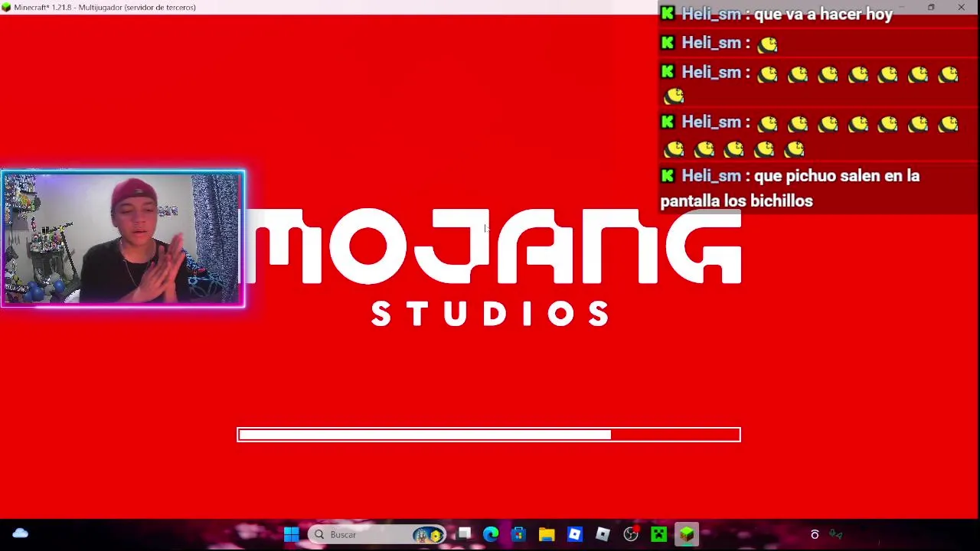Restore down the Minecraft window
Viewport: 980px width, 551px height.
(x=931, y=7)
